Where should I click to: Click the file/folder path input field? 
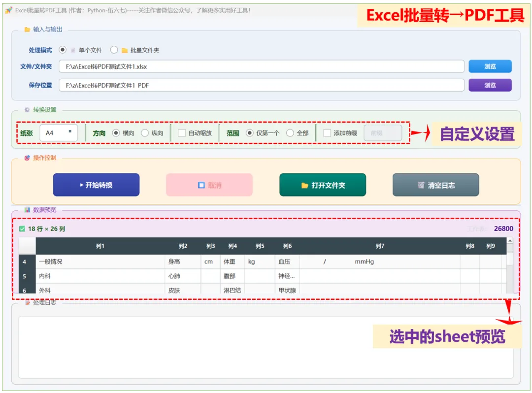[x=261, y=66]
